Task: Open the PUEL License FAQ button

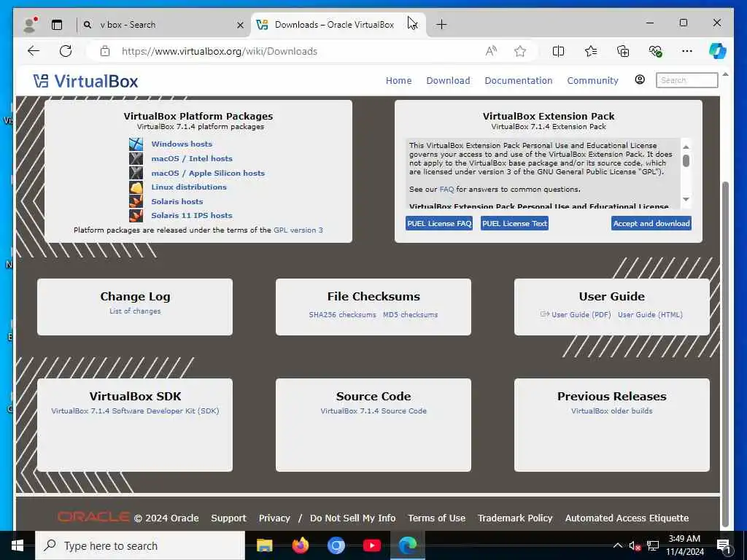Action: coord(439,223)
